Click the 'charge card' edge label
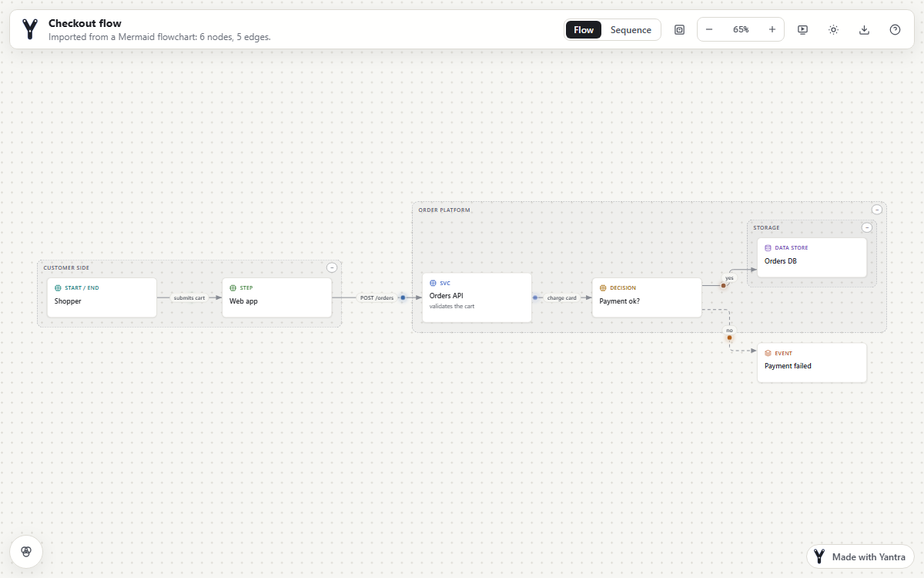 click(x=562, y=297)
